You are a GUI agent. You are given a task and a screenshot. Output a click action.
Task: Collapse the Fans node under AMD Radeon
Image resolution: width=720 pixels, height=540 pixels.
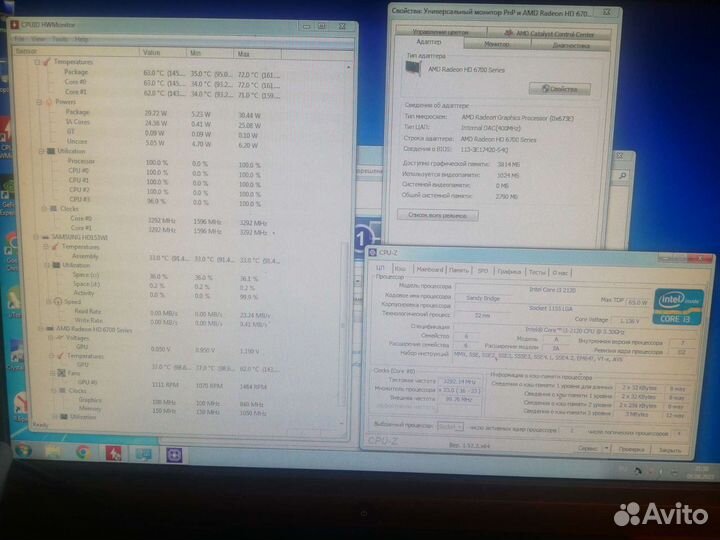pos(53,373)
